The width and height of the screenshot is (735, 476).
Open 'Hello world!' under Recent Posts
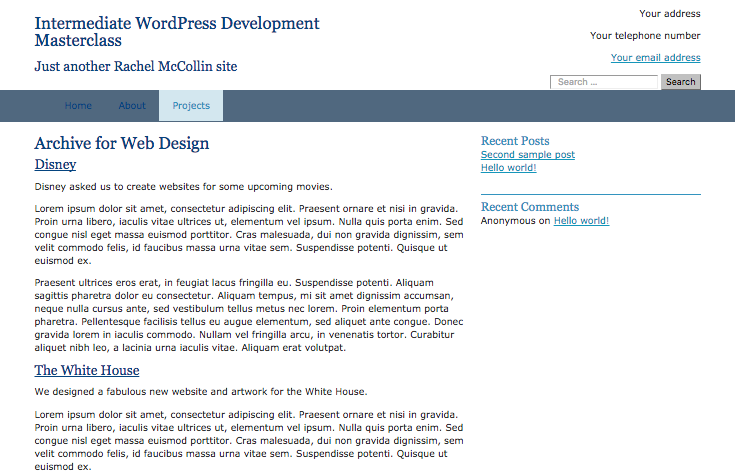coord(508,168)
